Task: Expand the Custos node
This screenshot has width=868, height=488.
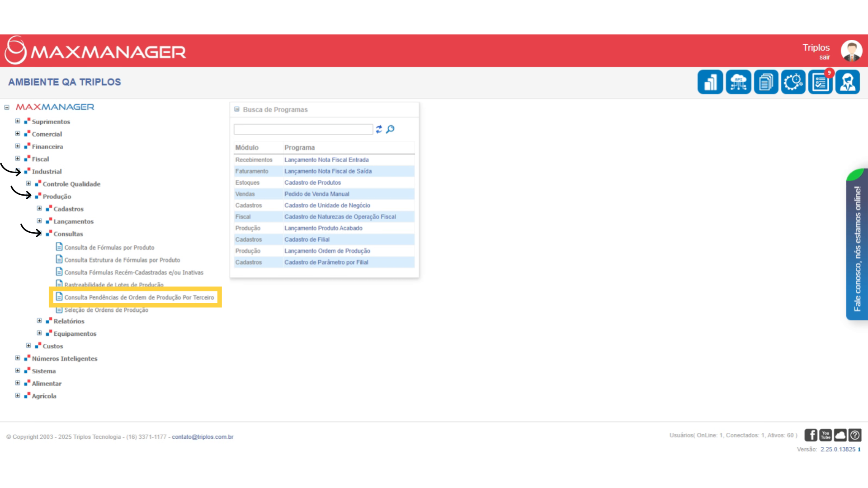Action: click(x=28, y=346)
